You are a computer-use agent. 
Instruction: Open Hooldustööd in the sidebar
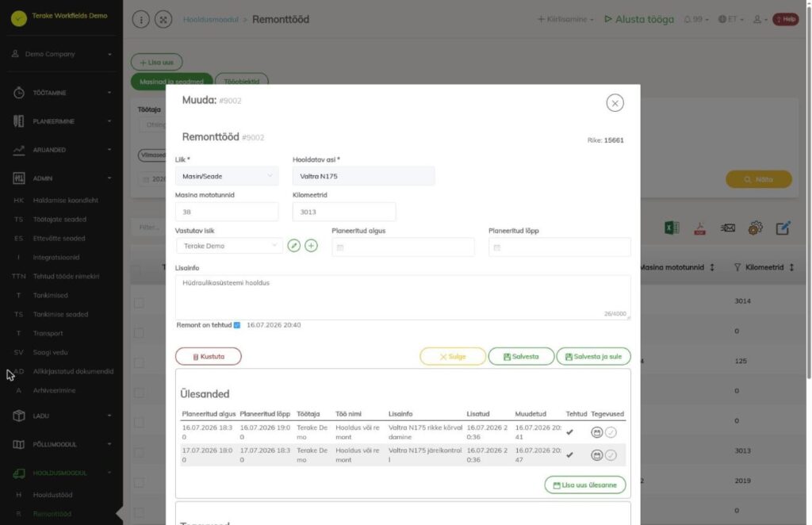[x=52, y=495]
